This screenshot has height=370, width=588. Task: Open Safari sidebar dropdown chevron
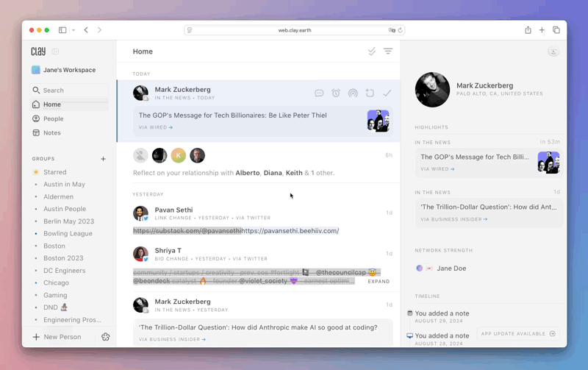[73, 30]
